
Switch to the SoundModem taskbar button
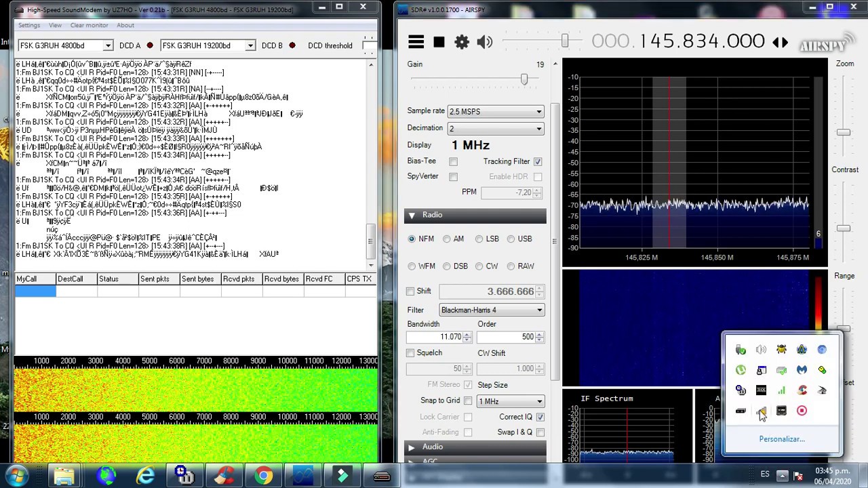[x=382, y=476]
